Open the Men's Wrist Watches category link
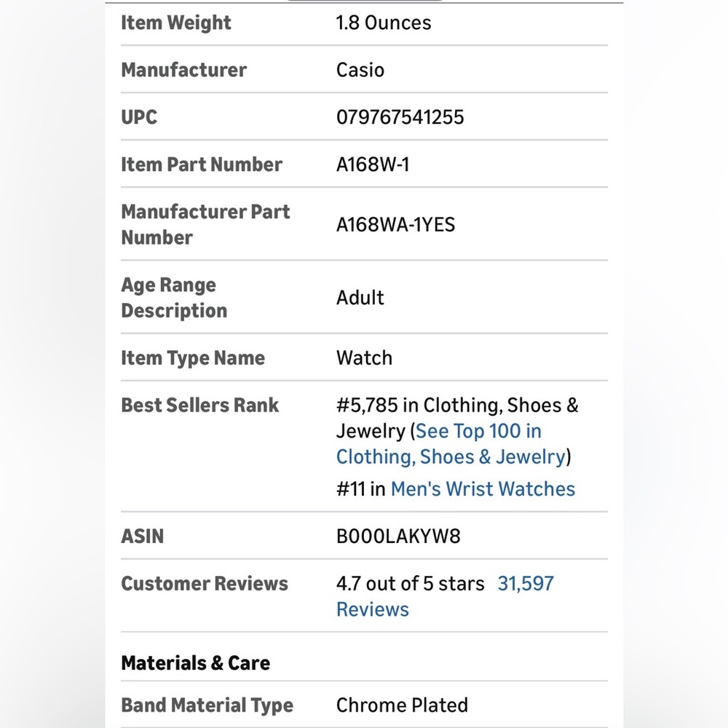Image resolution: width=728 pixels, height=728 pixels. click(483, 489)
